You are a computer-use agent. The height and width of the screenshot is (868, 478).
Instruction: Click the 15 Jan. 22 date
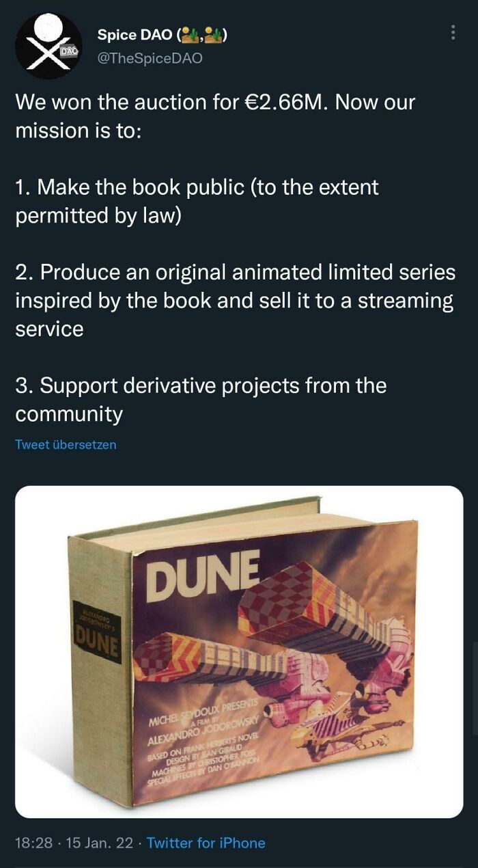point(99,843)
